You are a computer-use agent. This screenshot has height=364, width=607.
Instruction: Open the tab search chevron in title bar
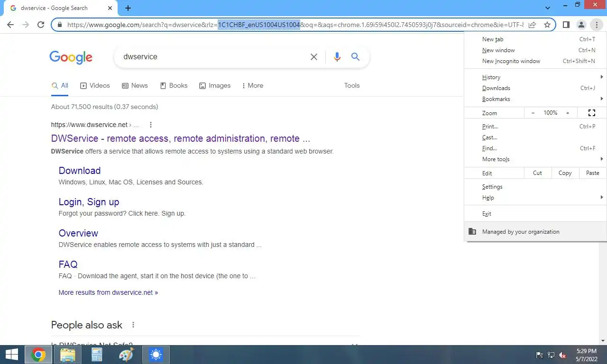pyautogui.click(x=548, y=8)
